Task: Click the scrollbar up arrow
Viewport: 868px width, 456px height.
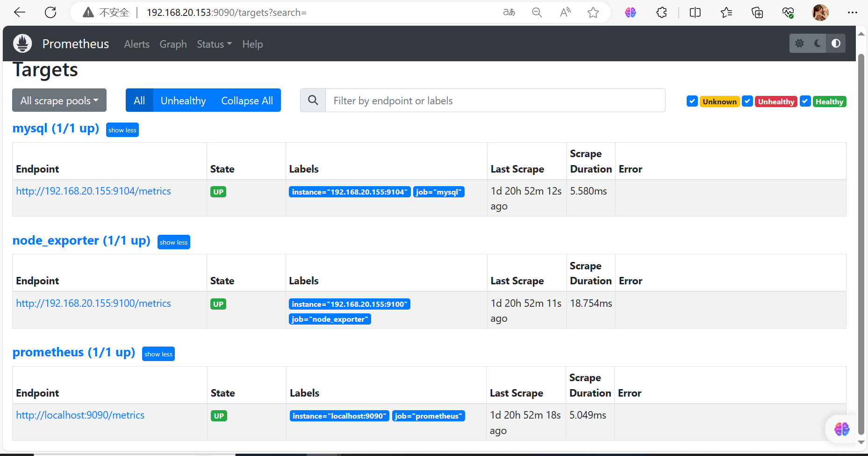Action: tap(861, 34)
